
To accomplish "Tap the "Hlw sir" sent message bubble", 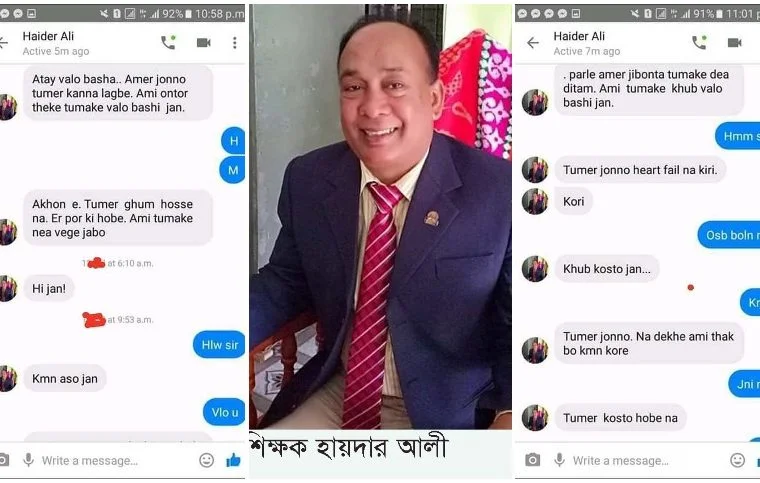I will [220, 345].
